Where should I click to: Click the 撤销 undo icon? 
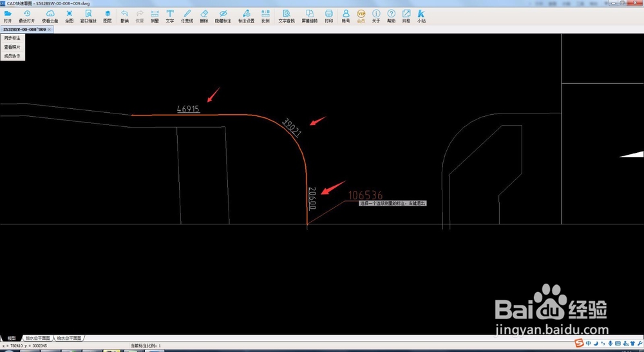(124, 17)
